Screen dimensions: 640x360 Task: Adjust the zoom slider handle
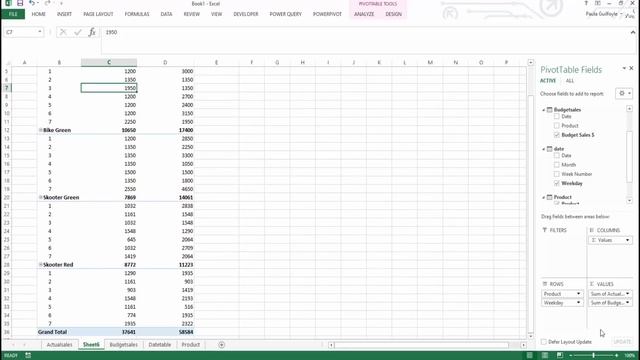click(593, 356)
